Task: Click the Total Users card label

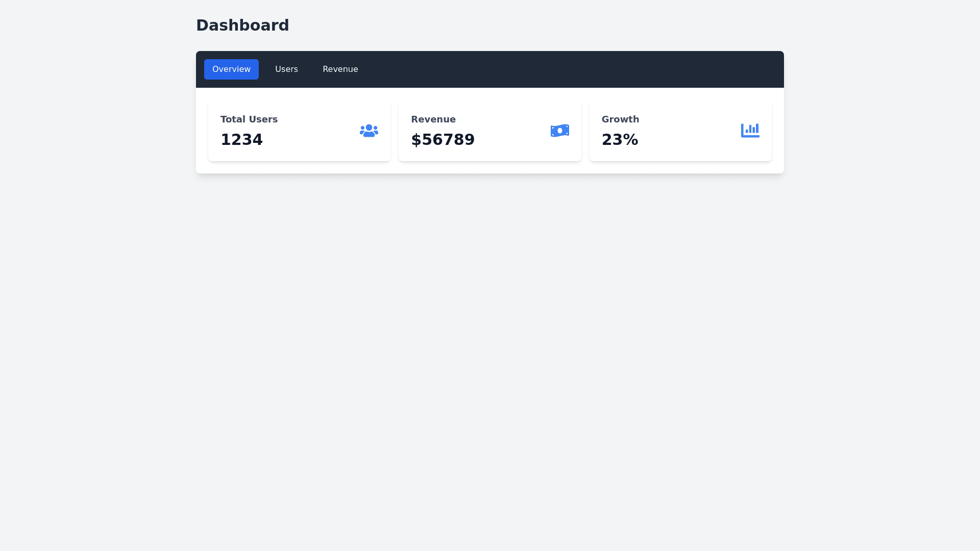Action: point(249,119)
